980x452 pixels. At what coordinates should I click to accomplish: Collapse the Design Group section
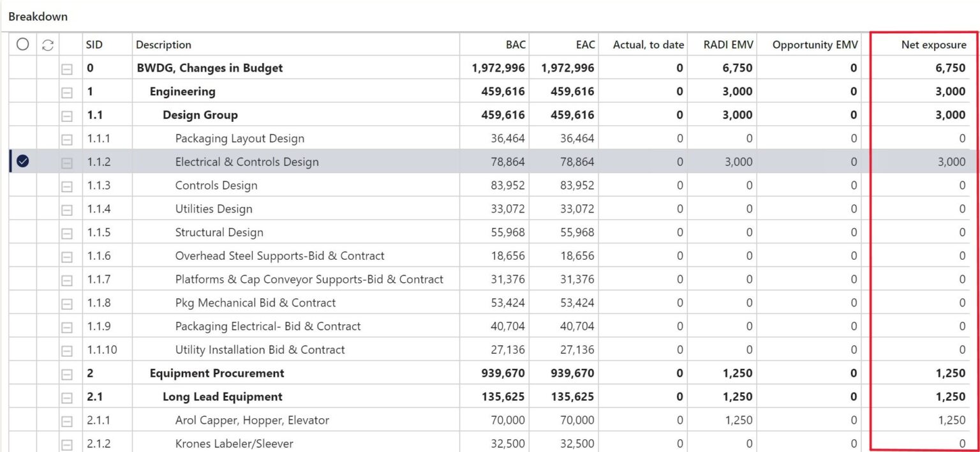point(67,116)
